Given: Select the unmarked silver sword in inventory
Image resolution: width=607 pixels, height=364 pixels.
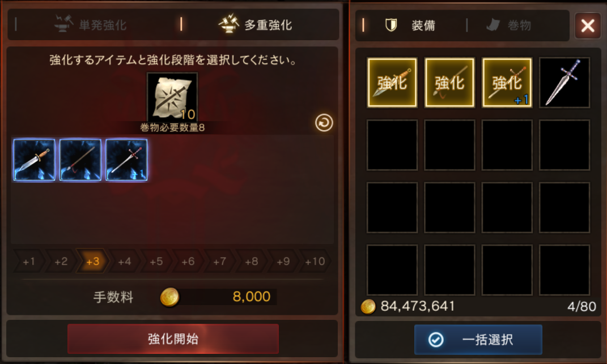Looking at the screenshot, I should click(x=564, y=83).
